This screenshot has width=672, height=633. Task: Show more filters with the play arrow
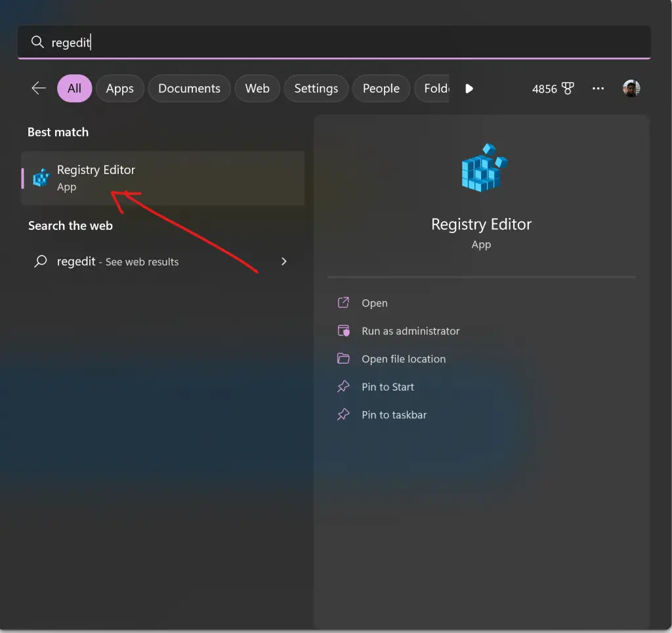tap(469, 89)
